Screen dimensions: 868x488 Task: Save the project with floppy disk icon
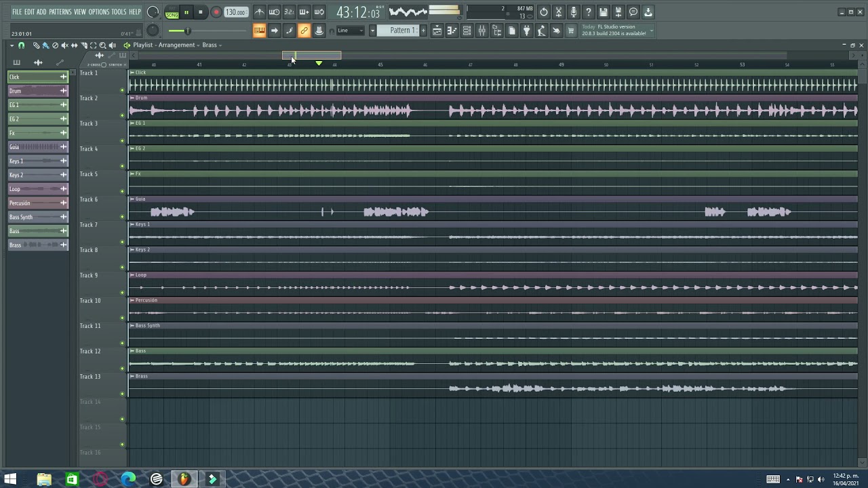click(604, 12)
